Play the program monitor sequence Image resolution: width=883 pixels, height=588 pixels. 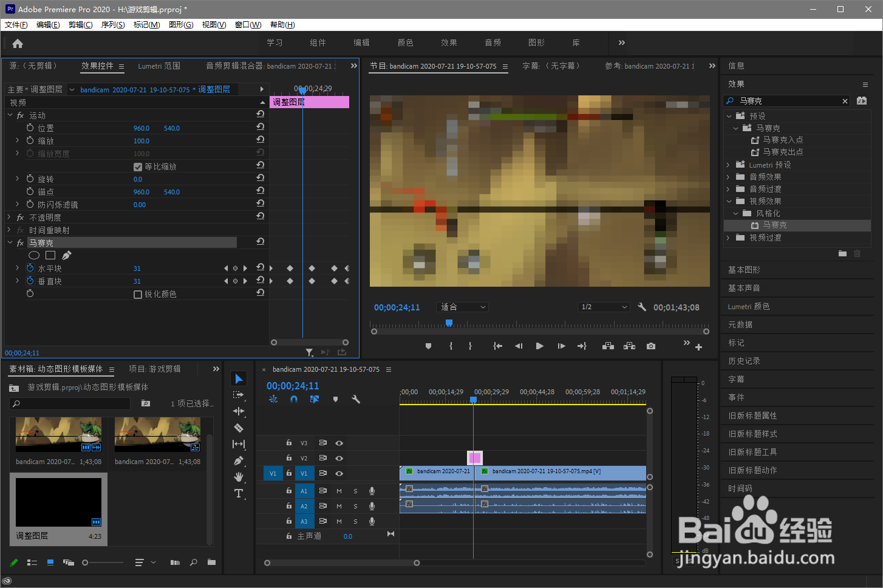tap(539, 346)
